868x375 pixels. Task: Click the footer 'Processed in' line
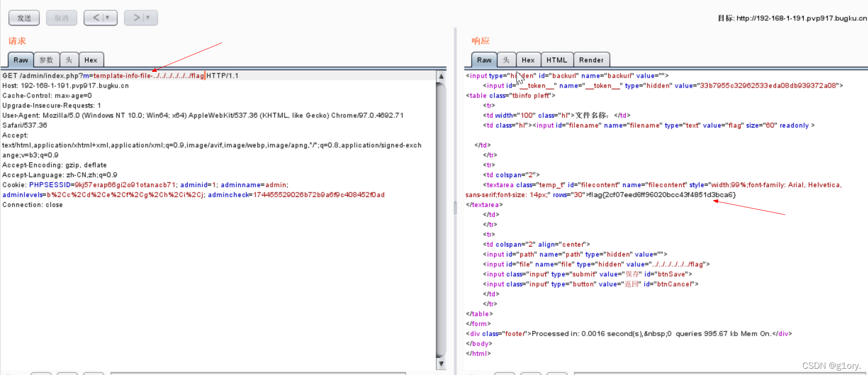click(x=628, y=333)
